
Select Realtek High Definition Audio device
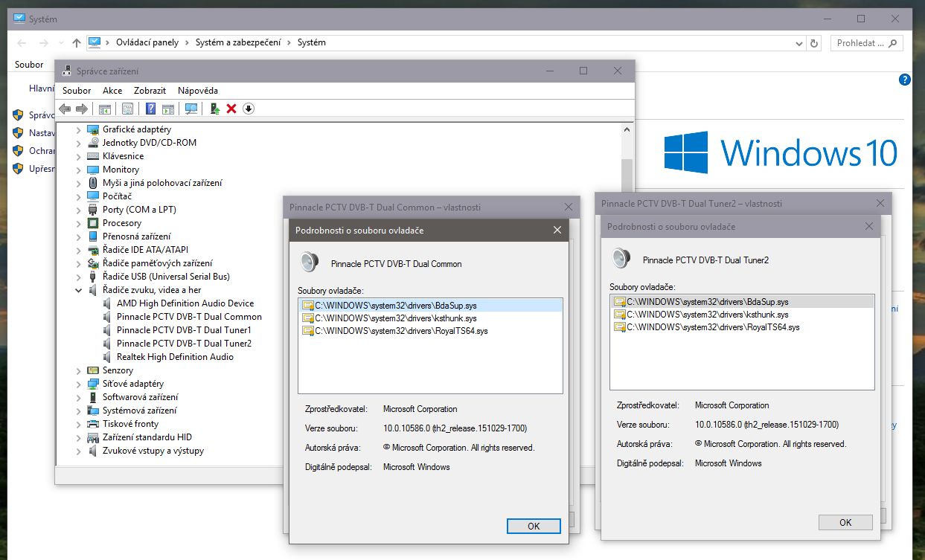(x=175, y=357)
